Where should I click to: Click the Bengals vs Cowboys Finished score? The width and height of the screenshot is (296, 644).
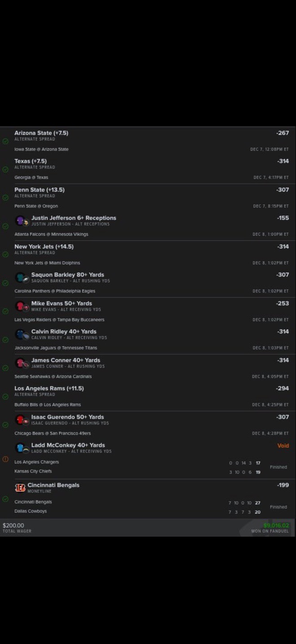pyautogui.click(x=278, y=507)
